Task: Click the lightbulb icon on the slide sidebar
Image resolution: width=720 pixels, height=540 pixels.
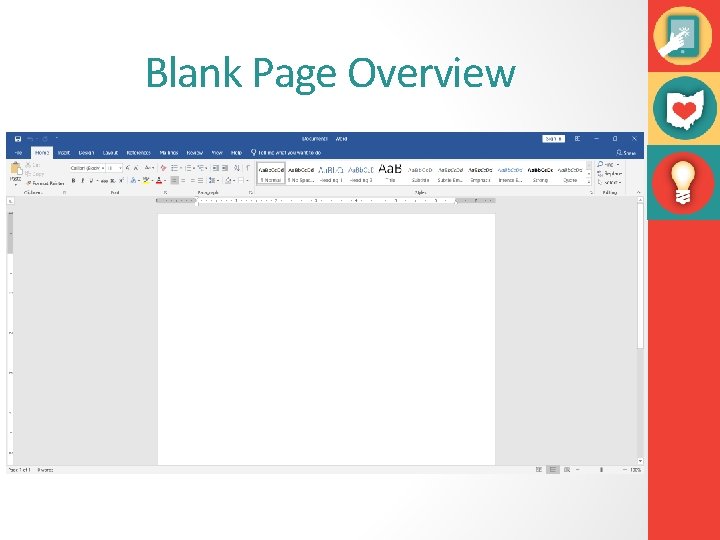Action: (x=683, y=183)
